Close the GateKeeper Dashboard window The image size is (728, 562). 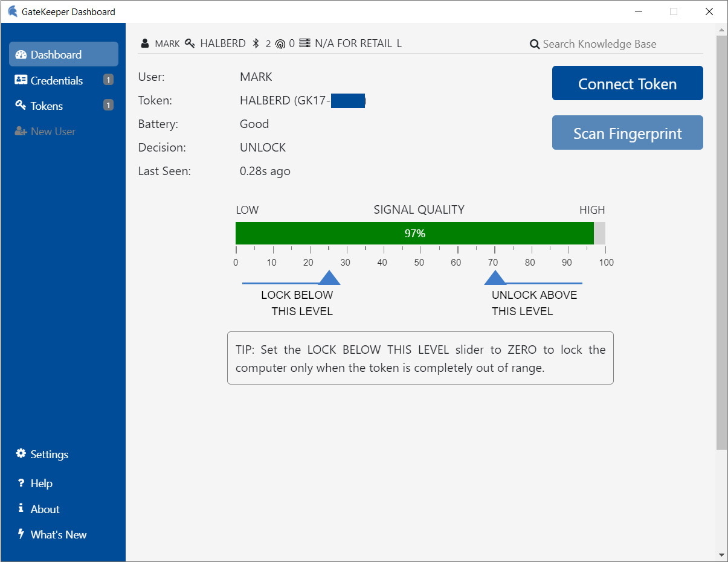pos(709,11)
